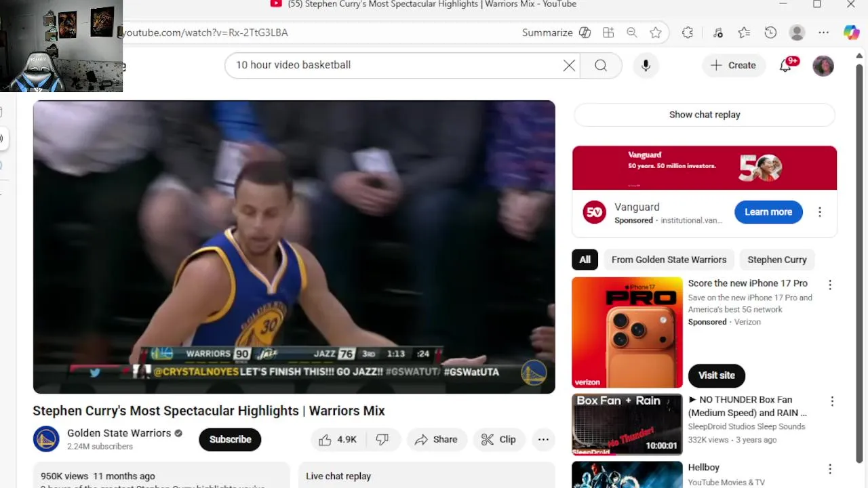Screen dimensions: 868x488
Task: Open the Vanguard banner ad image
Action: tap(704, 168)
